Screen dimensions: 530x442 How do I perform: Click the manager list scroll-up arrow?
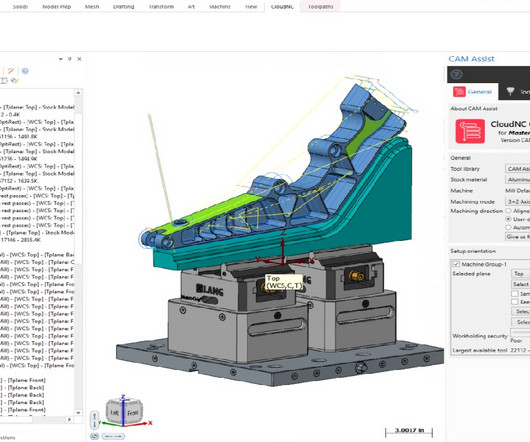78,92
